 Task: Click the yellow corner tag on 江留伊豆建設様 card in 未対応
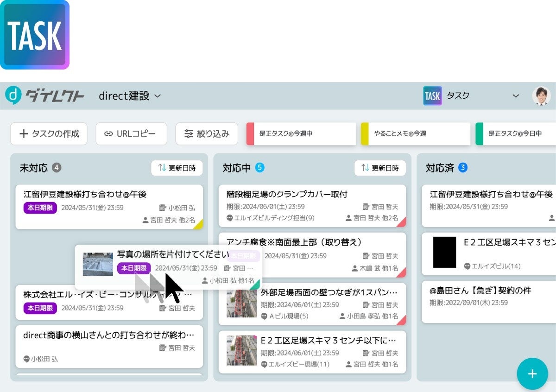(x=199, y=225)
